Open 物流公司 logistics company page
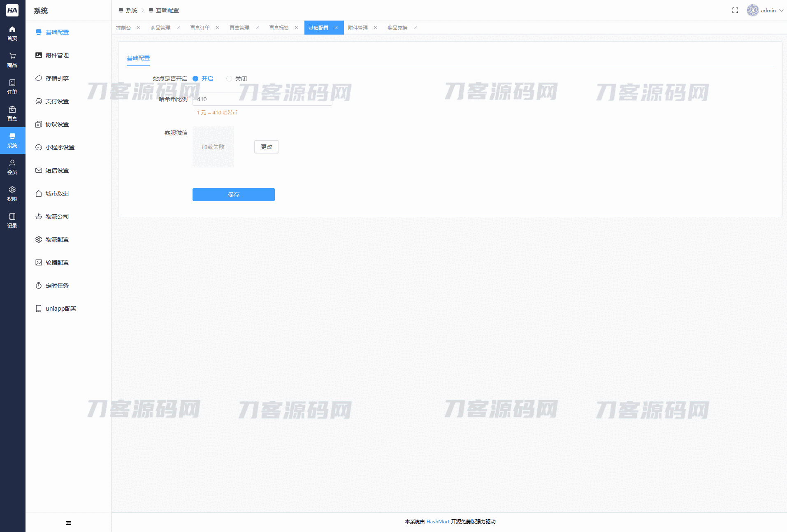The image size is (787, 532). click(x=68, y=216)
